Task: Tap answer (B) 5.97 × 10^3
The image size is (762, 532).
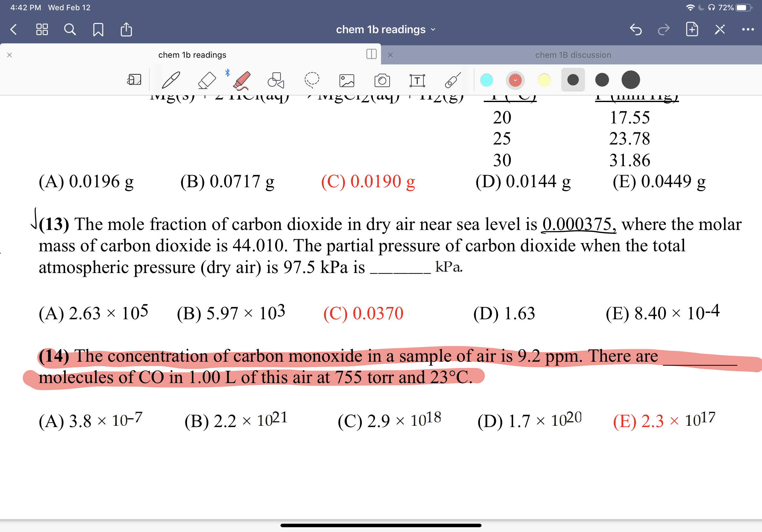Action: click(x=231, y=313)
